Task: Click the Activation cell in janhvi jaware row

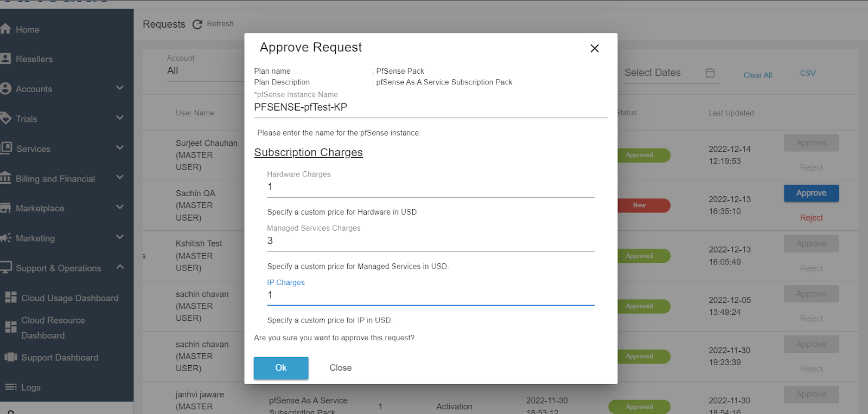Action: pos(454,406)
